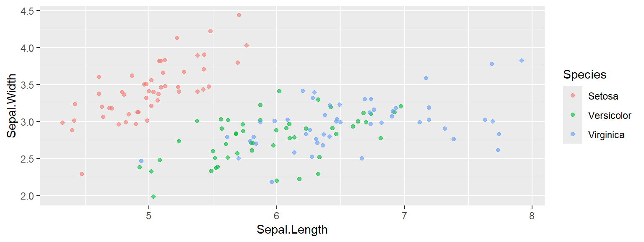Select the Versicolor legend label

pos(610,115)
